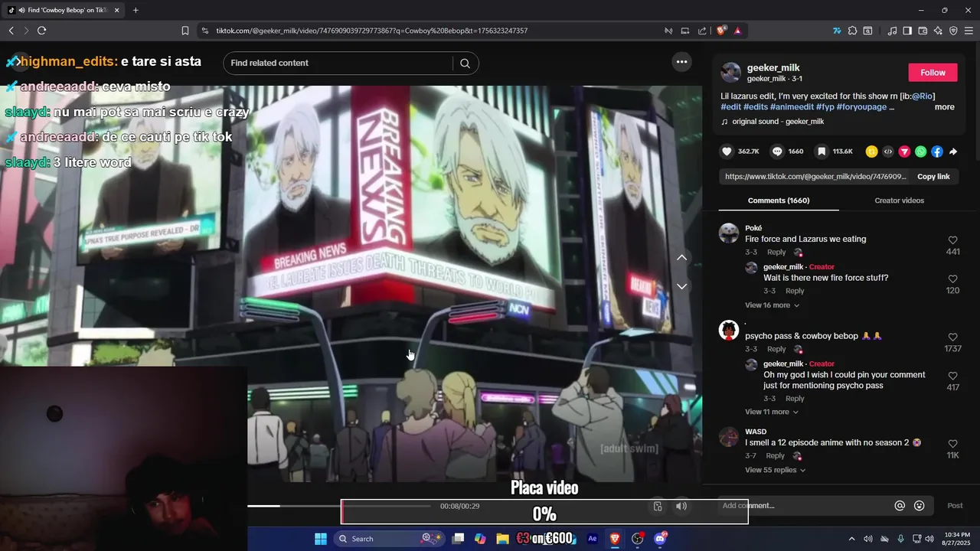This screenshot has height=551, width=980.
Task: Toggle the browser sidebar panel
Action: [x=907, y=31]
